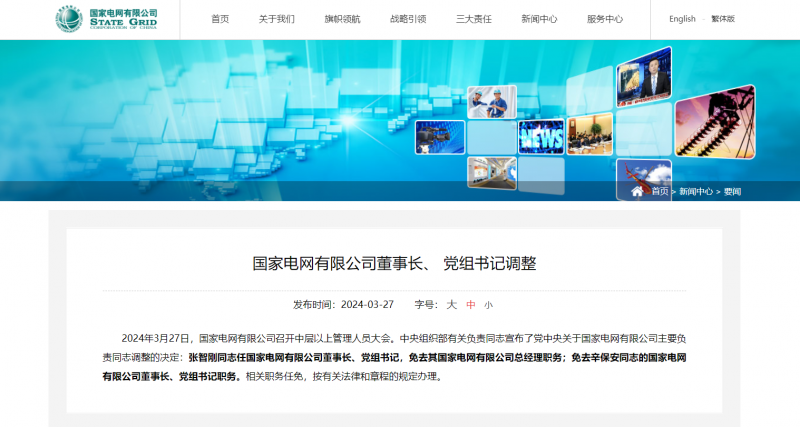800x427 pixels.
Task: Click the NEWS tile in banner
Action: (x=541, y=137)
